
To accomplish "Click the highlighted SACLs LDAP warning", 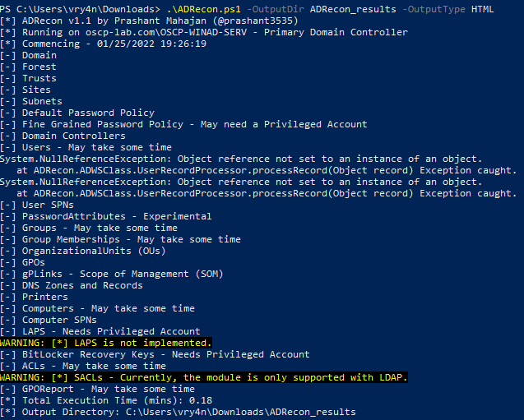I will (x=204, y=377).
